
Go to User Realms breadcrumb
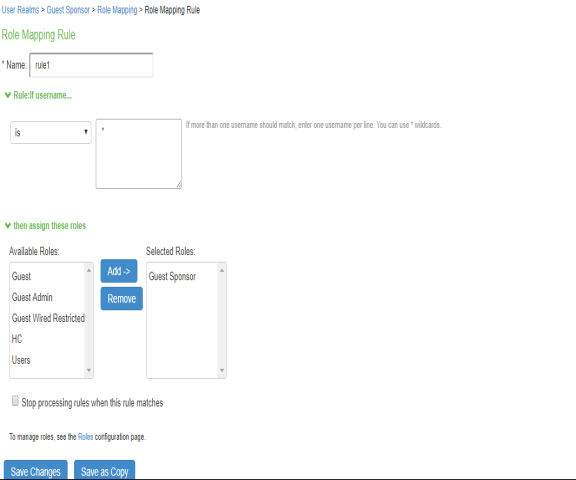(20, 10)
